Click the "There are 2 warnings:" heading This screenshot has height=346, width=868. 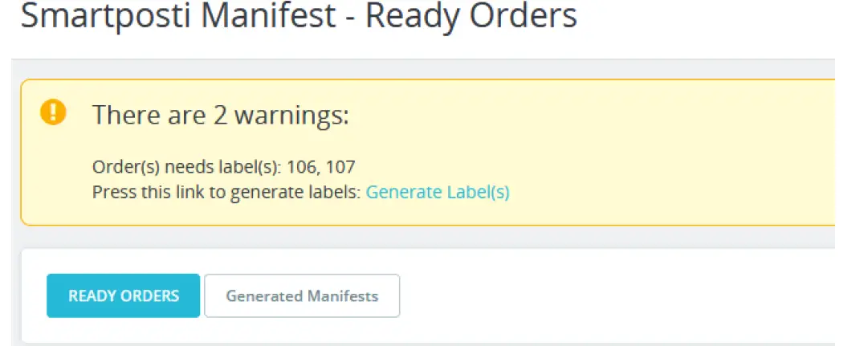(x=221, y=115)
